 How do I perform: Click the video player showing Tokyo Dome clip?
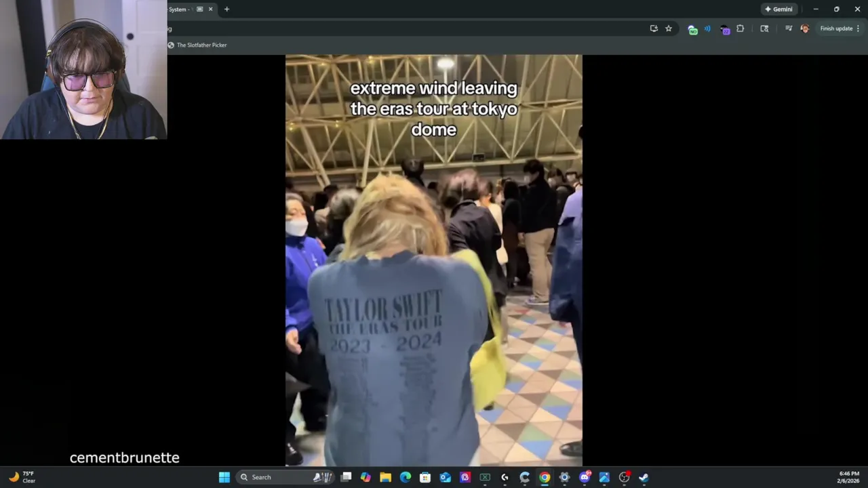[434, 260]
